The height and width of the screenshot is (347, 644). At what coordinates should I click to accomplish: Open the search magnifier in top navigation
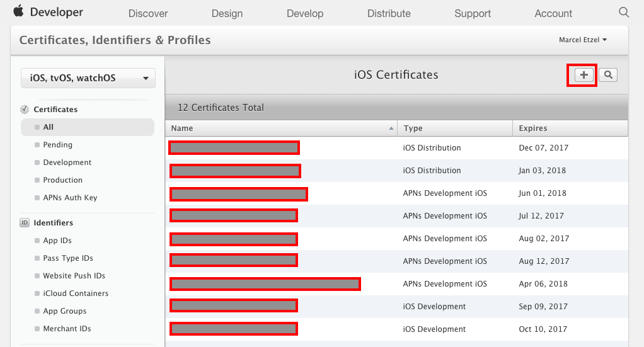[624, 13]
